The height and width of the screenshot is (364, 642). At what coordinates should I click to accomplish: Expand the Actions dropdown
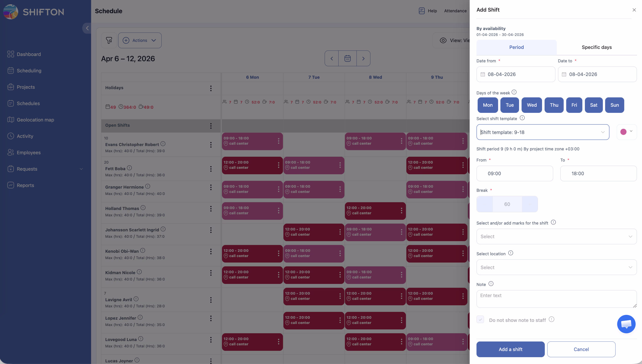coord(140,40)
